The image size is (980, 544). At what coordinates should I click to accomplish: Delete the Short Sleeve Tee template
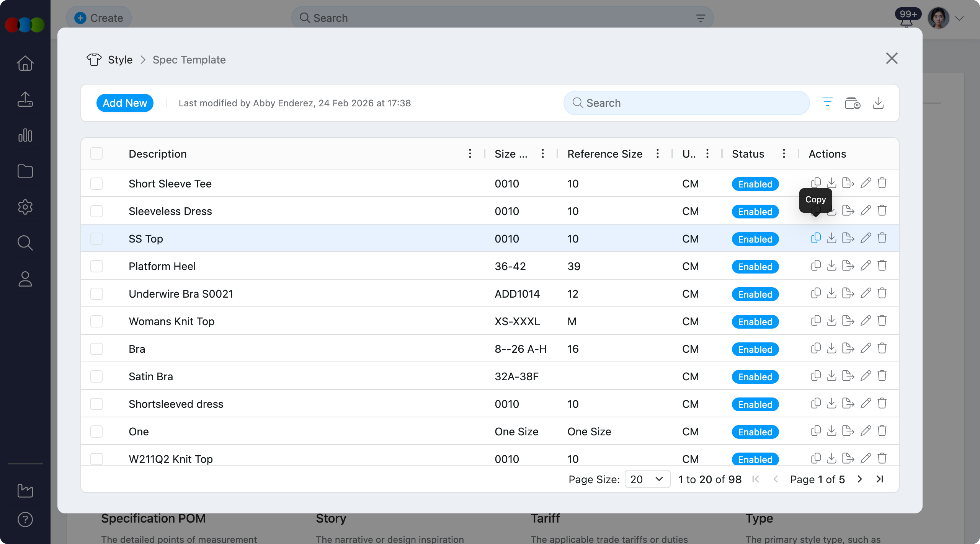[x=882, y=183]
